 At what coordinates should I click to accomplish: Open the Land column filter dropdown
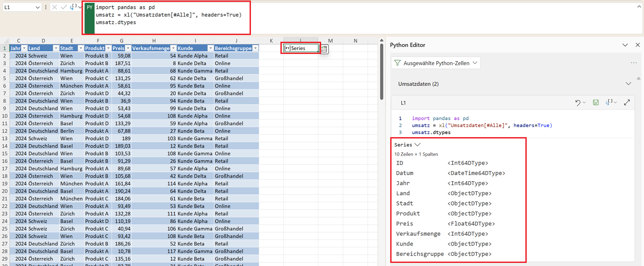tap(56, 49)
